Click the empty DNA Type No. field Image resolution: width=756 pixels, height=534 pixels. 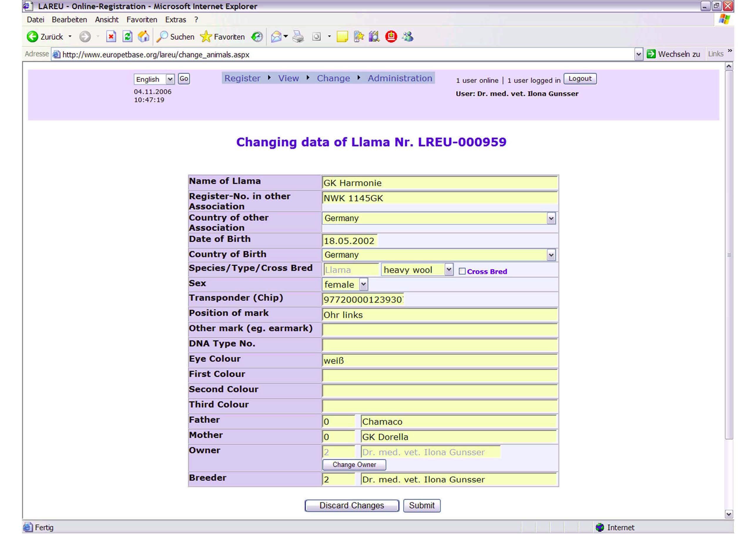point(440,345)
